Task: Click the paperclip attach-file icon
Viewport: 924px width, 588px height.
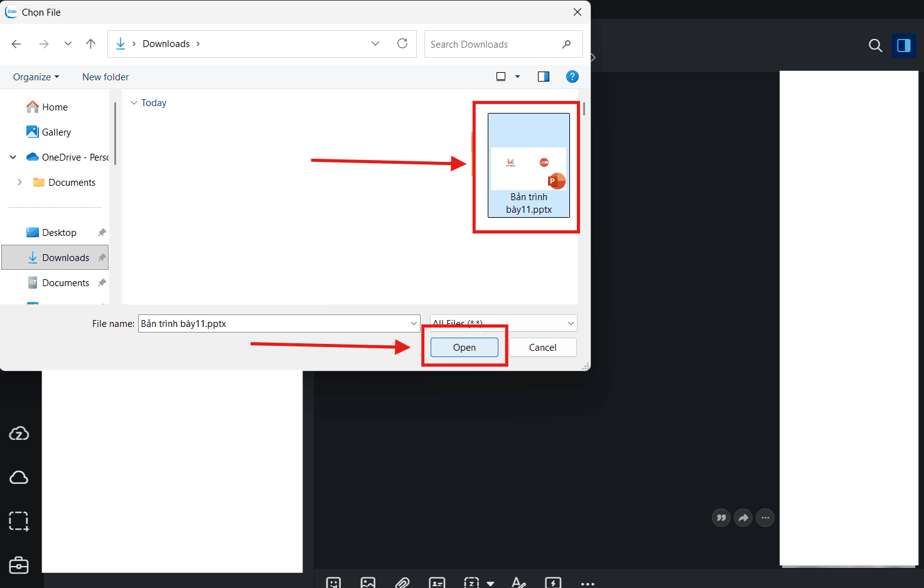Action: 402,582
